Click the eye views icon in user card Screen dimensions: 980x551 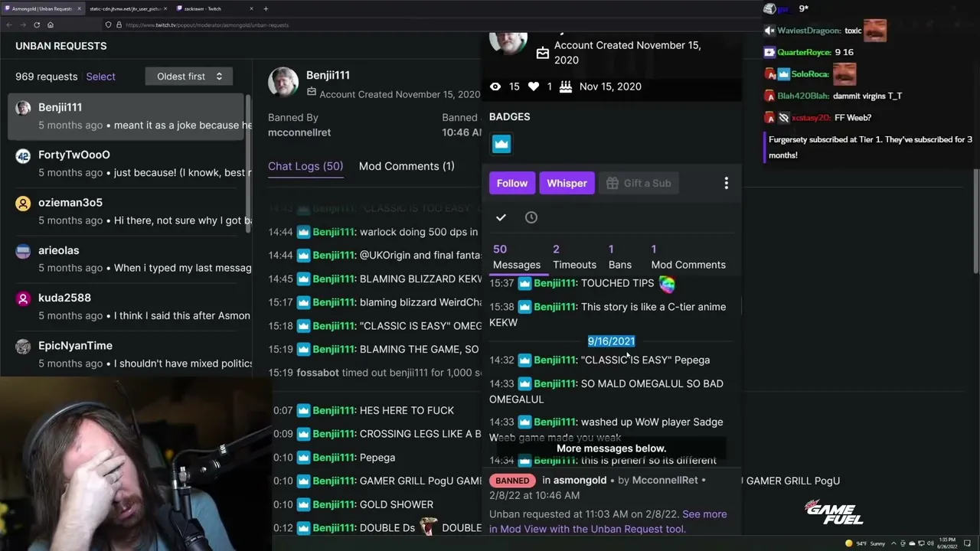point(495,86)
